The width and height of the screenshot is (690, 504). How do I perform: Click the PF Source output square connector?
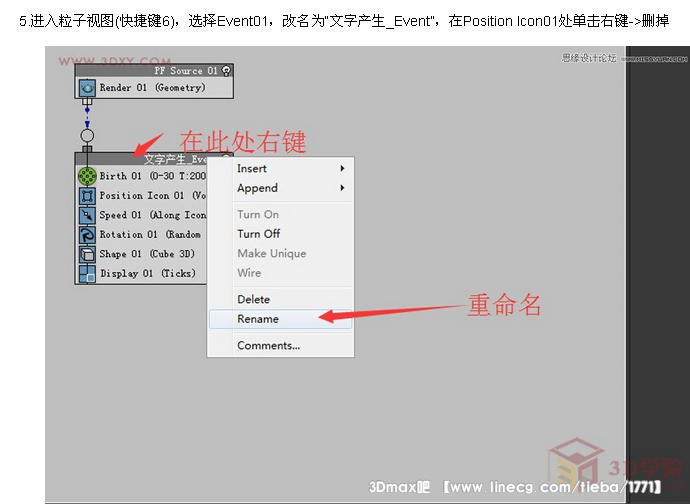tap(87, 102)
